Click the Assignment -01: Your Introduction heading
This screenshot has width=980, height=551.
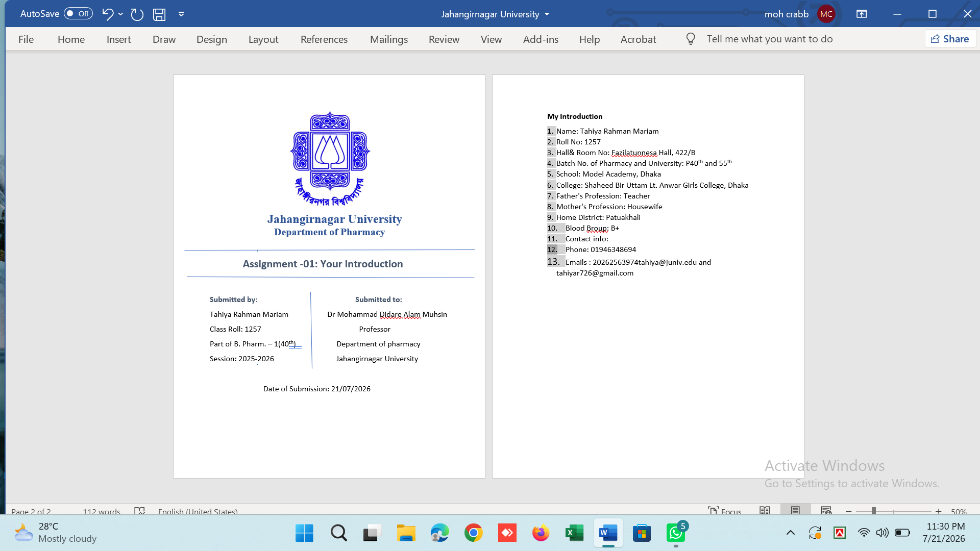(323, 264)
